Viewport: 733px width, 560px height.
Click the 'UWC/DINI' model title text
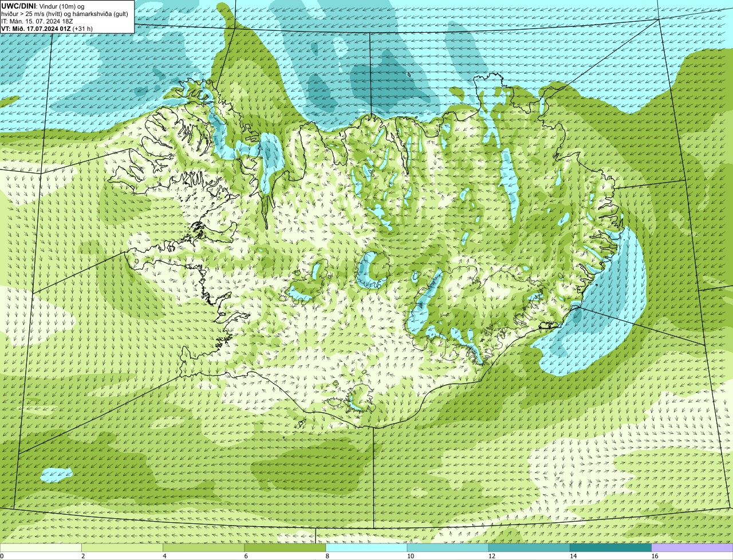[x=18, y=6]
